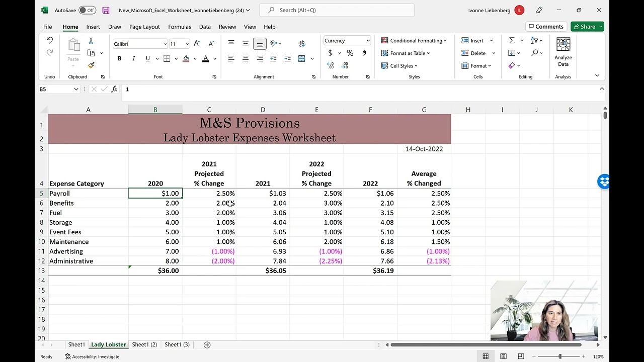Select the Sheet1 (2) worksheet tab

coord(144,344)
